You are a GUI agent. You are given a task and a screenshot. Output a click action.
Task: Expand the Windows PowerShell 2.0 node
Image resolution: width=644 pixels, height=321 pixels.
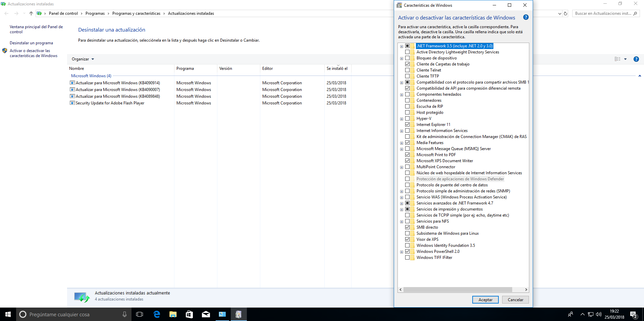401,252
